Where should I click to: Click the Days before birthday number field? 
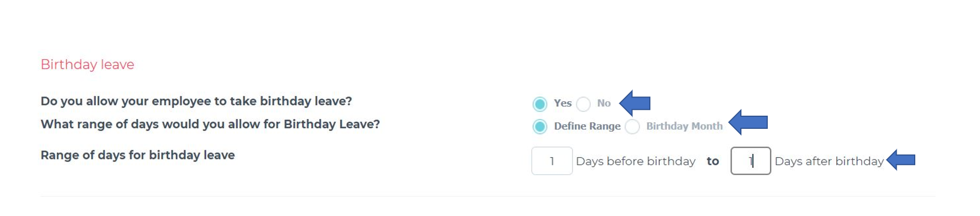tap(552, 161)
